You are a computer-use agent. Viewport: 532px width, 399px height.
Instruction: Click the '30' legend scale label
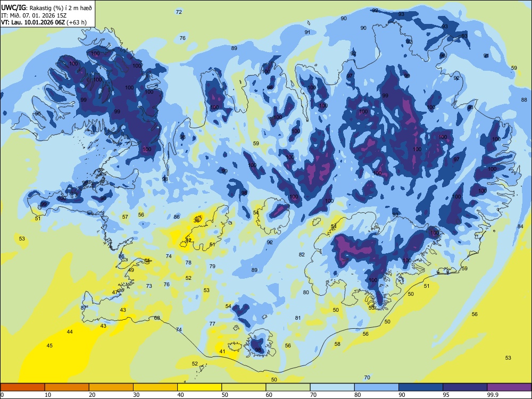136,395
